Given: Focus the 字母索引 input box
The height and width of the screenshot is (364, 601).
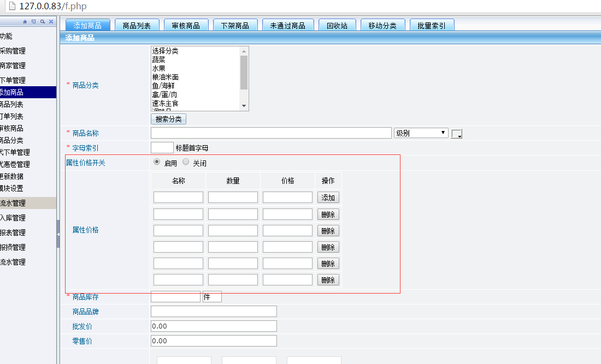Looking at the screenshot, I should coord(162,147).
